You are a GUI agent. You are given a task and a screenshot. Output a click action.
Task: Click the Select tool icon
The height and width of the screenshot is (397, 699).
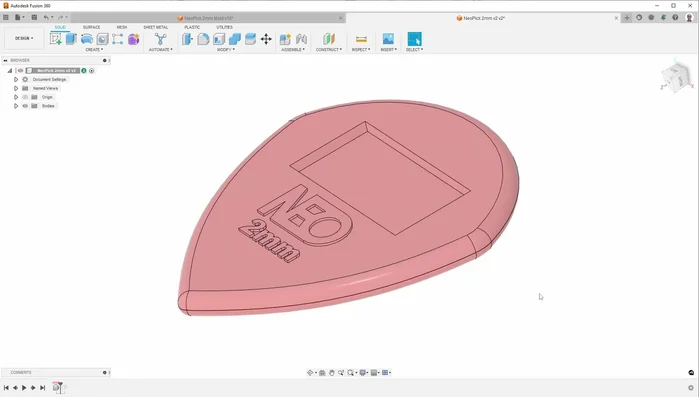click(x=414, y=39)
